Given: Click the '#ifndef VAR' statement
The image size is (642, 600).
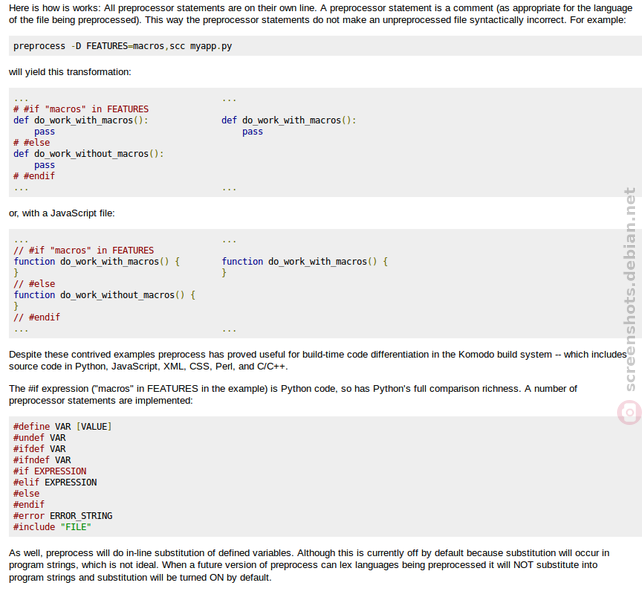Looking at the screenshot, I should click(42, 460).
